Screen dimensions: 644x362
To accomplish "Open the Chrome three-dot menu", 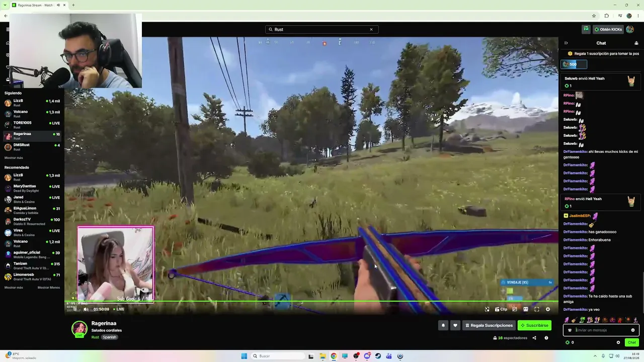I will point(638,16).
